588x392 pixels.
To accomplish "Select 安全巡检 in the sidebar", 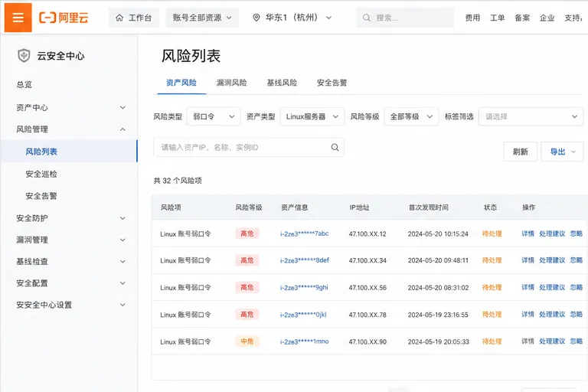I will (x=41, y=174).
